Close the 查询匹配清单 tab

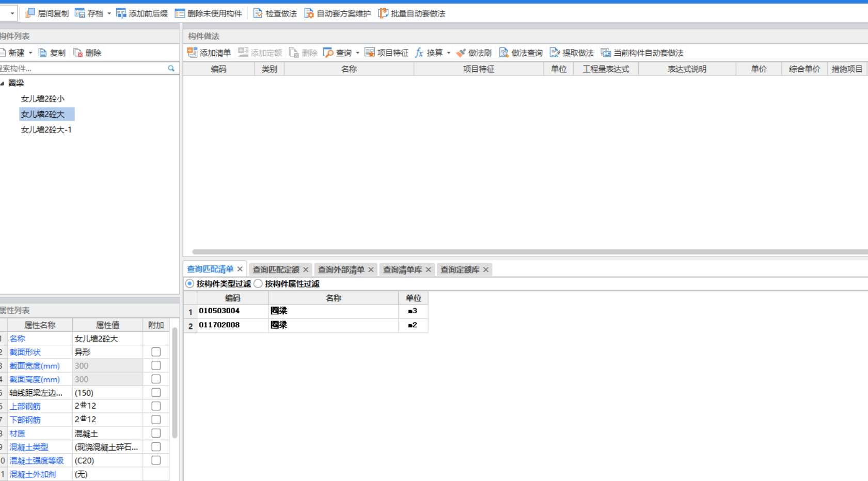[240, 269]
